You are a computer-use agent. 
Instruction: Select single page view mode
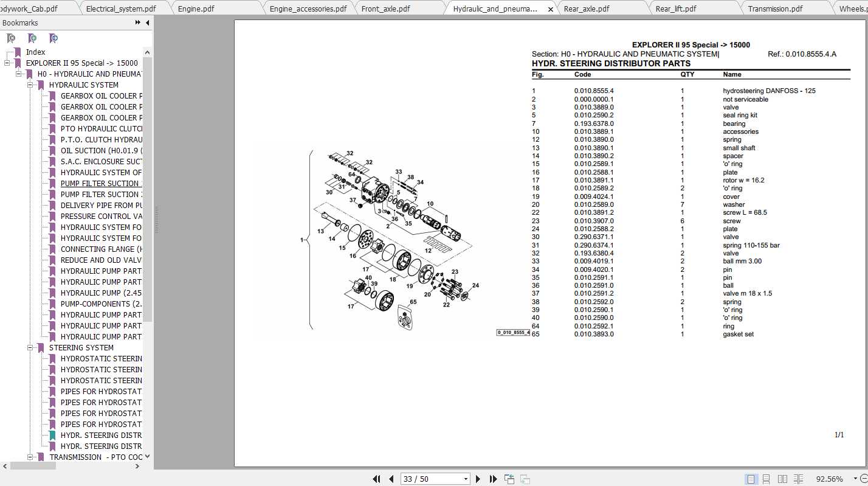tap(751, 479)
